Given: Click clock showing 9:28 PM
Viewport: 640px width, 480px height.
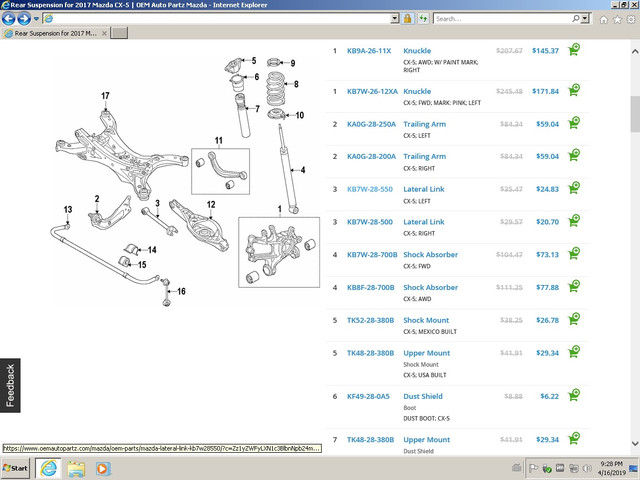Looking at the screenshot, I should [x=611, y=464].
